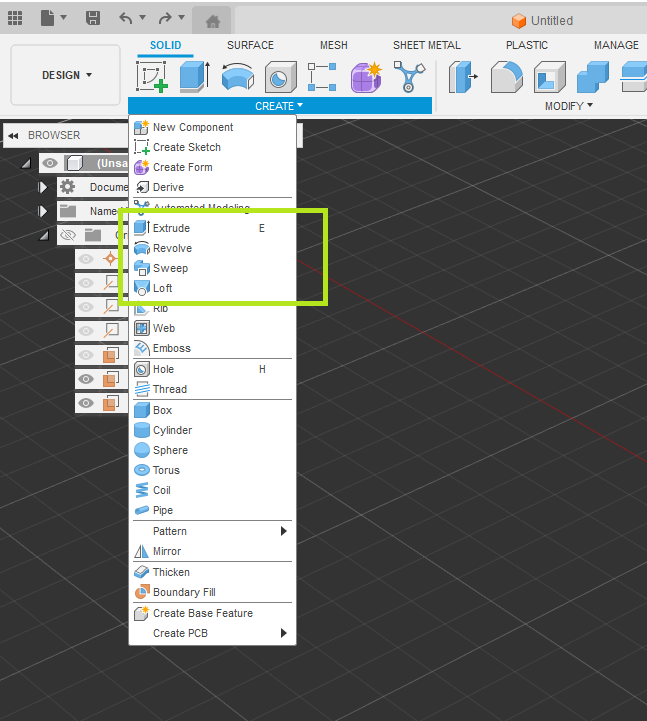This screenshot has width=647, height=721.
Task: Choose Emboss from the menu
Action: [212, 348]
